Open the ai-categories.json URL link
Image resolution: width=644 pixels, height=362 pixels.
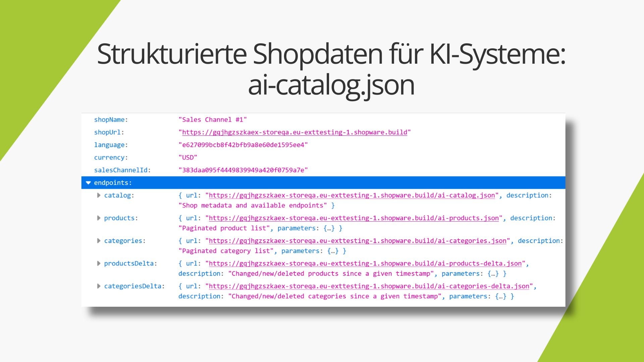pos(358,241)
